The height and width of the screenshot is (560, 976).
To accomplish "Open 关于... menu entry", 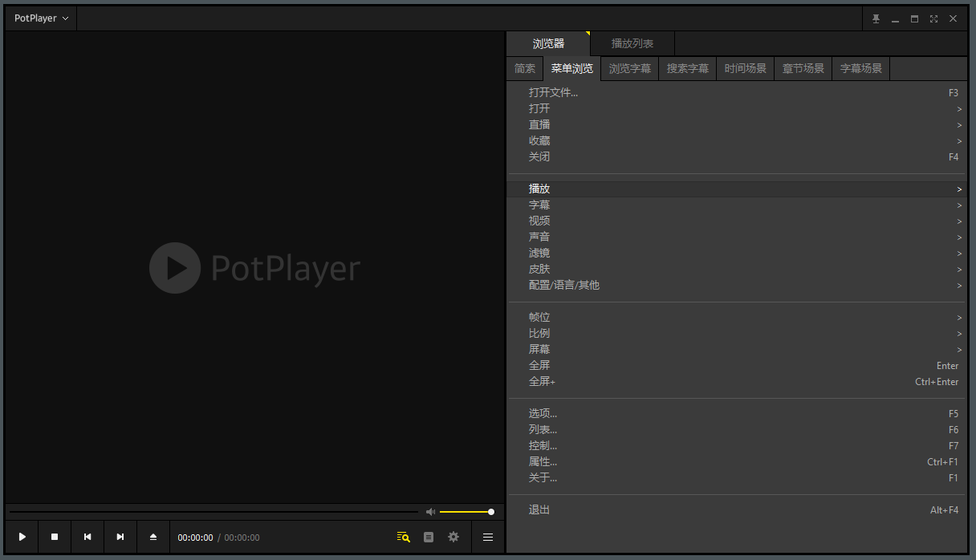I will coord(736,478).
